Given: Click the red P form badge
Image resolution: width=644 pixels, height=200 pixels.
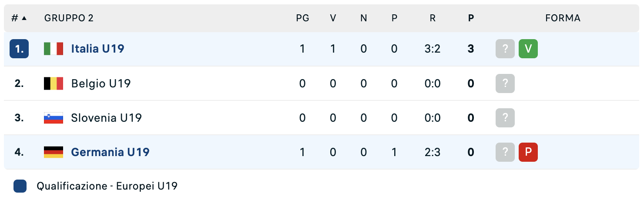Looking at the screenshot, I should [528, 152].
